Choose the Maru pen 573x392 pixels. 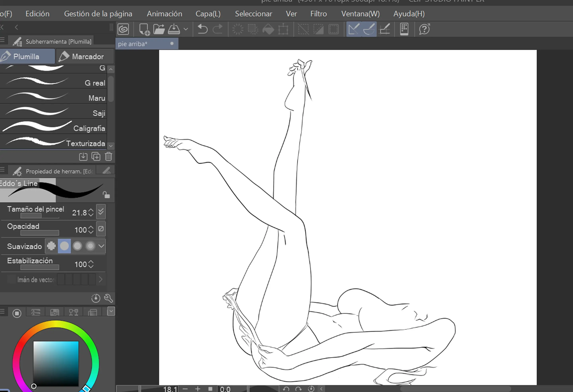53,96
